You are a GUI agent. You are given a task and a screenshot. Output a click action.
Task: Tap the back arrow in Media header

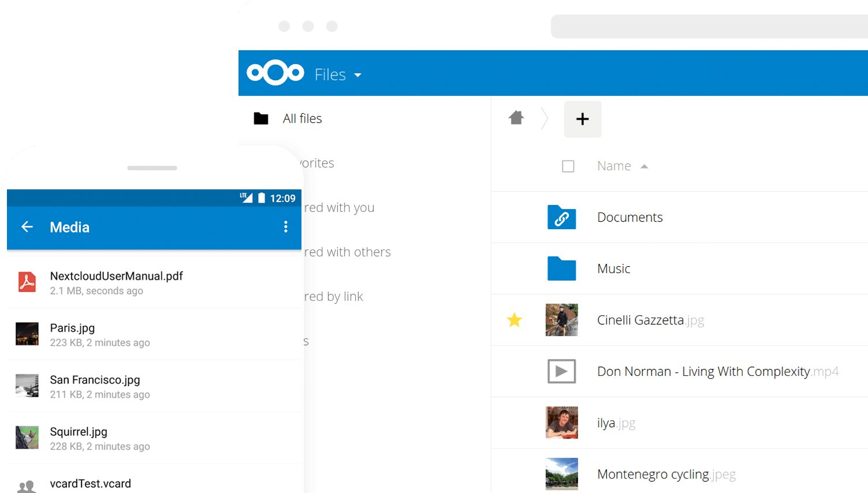tap(27, 227)
